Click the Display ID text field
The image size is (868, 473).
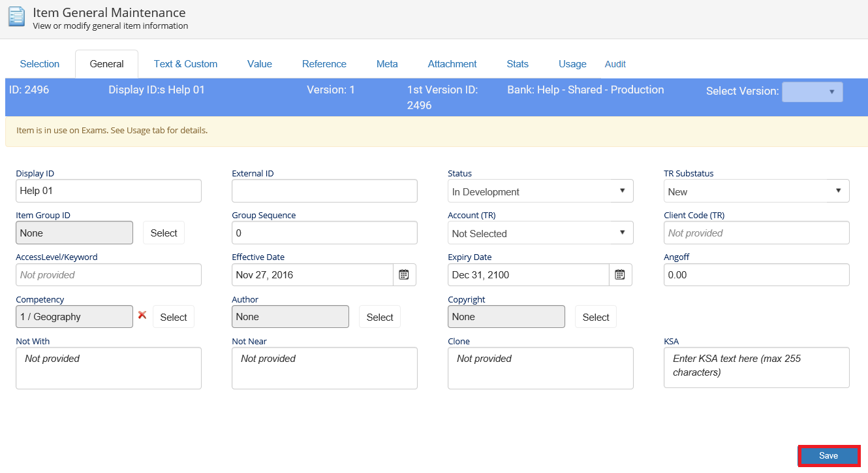108,191
